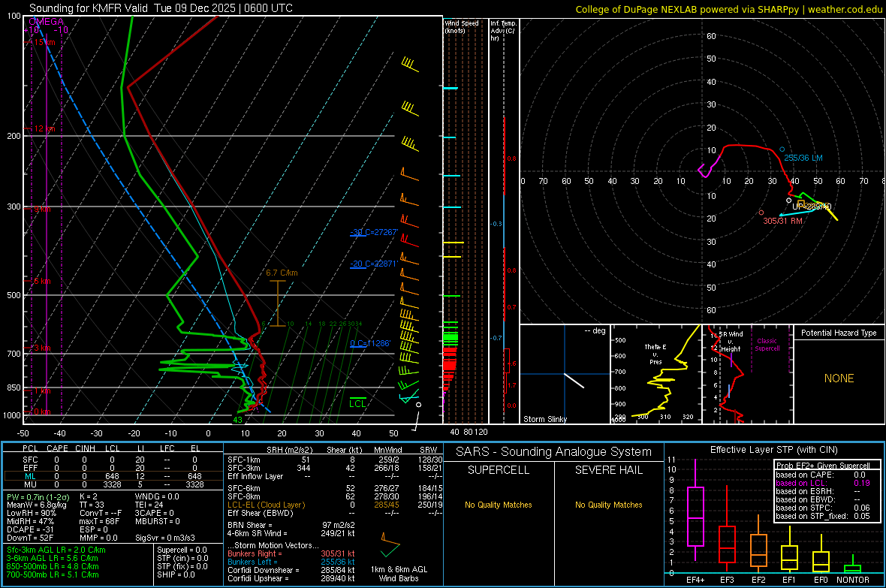Click the green LCL marker on Skew-T
Image resolution: width=886 pixels, height=588 pixels.
pyautogui.click(x=357, y=402)
